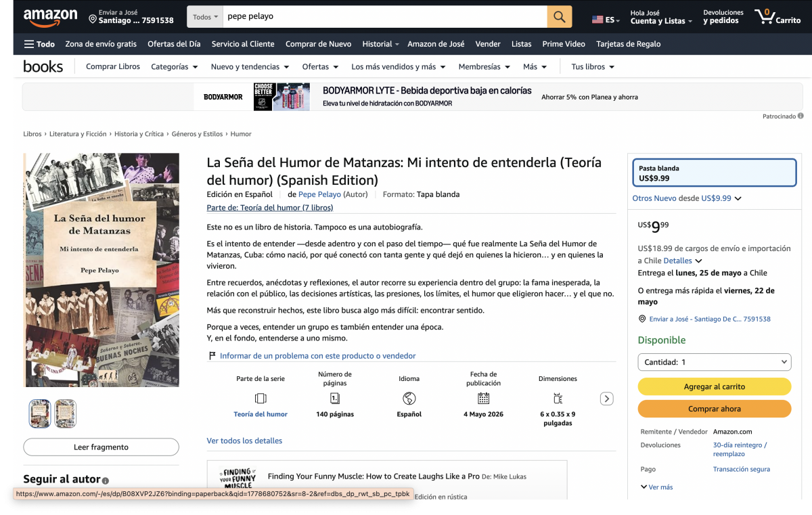Click Ver todos los detalles
This screenshot has width=812, height=515.
(244, 441)
